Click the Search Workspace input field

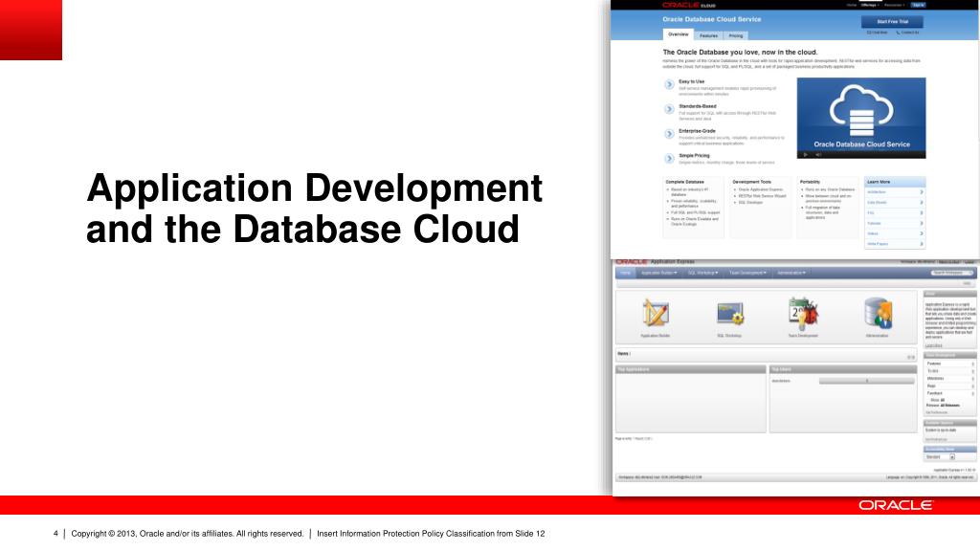(949, 273)
